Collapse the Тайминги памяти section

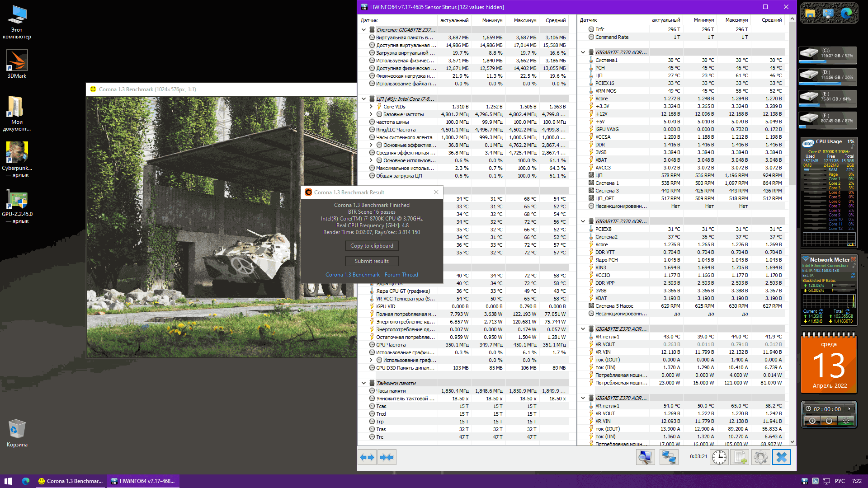tap(363, 383)
